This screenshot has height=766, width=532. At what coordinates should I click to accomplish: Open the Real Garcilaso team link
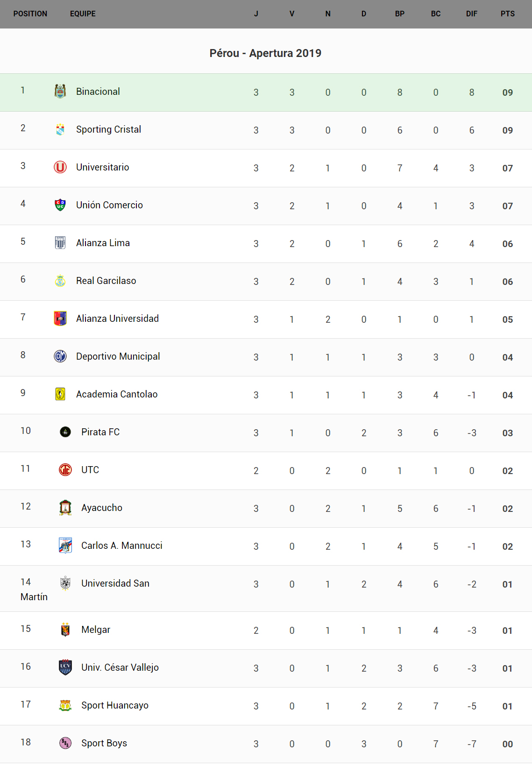click(106, 281)
